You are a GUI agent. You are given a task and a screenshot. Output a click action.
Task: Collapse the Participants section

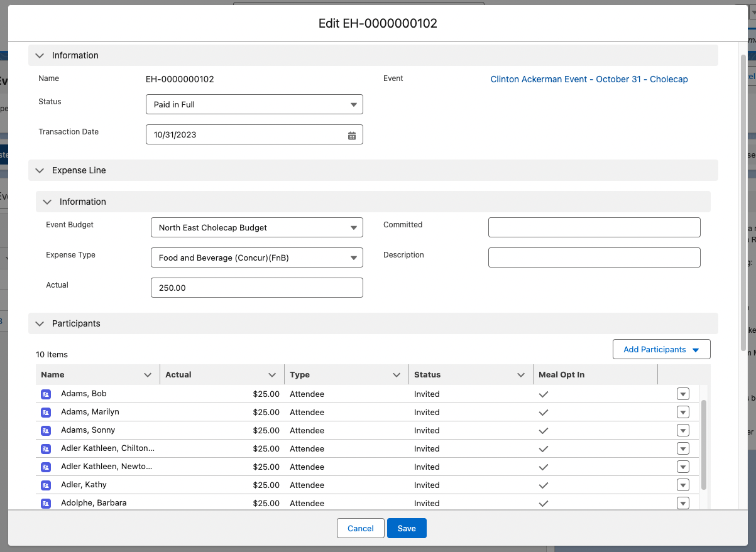(x=40, y=324)
